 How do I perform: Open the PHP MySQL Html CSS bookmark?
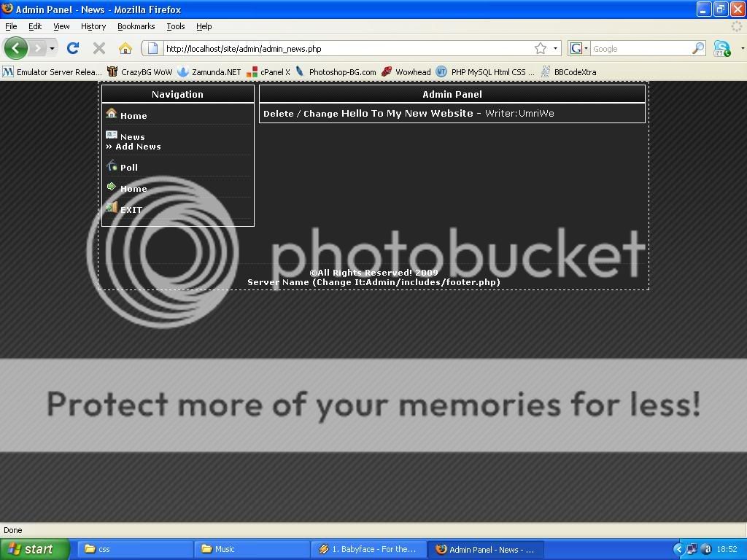tap(485, 72)
